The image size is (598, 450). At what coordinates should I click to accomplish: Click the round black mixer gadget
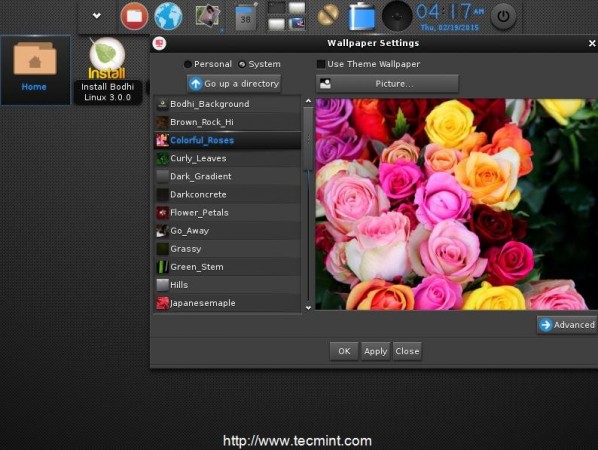(x=397, y=16)
